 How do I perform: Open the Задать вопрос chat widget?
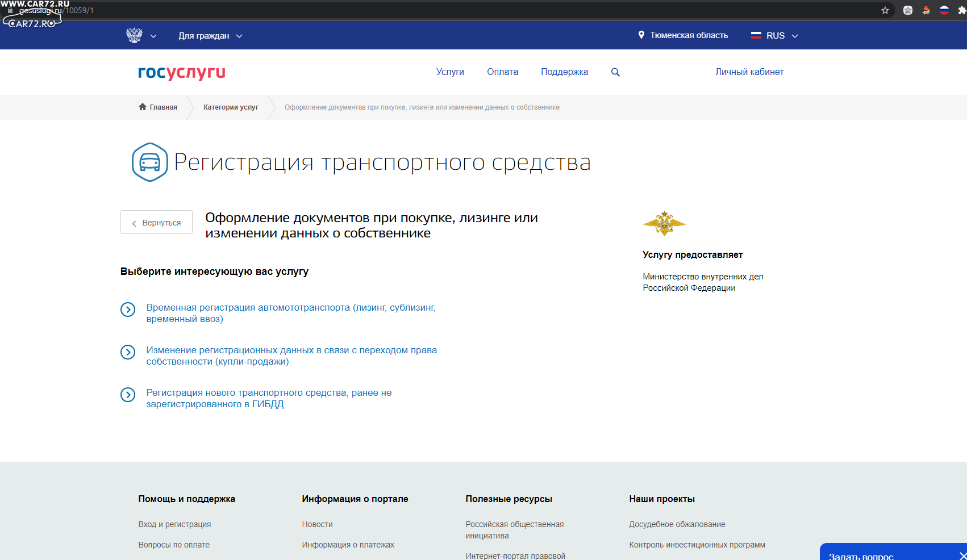861,555
